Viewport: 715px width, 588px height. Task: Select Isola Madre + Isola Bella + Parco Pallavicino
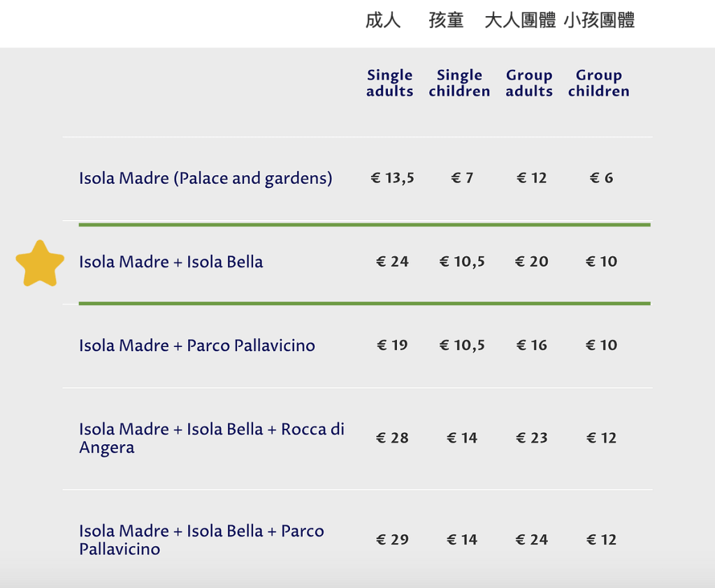coord(201,540)
